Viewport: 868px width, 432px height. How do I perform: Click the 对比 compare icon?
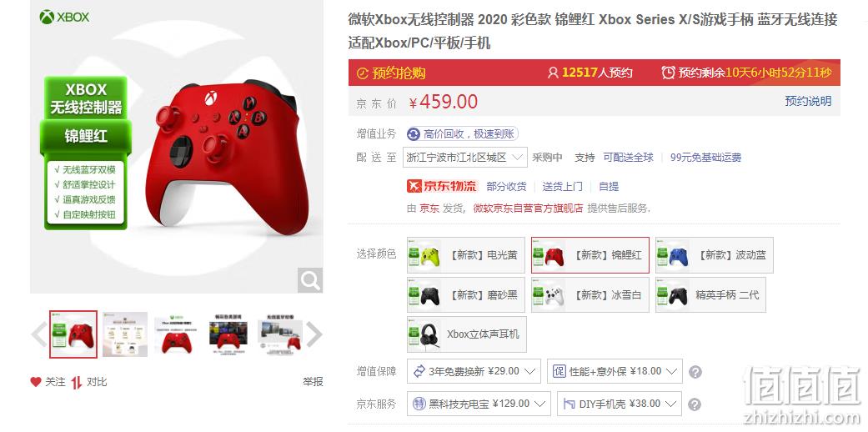(77, 382)
